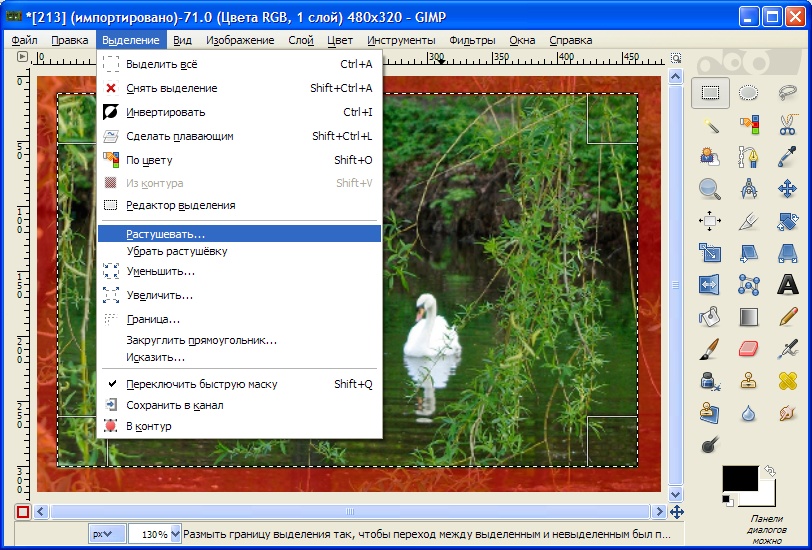
Task: Select the Heal bandage tool
Action: (787, 381)
